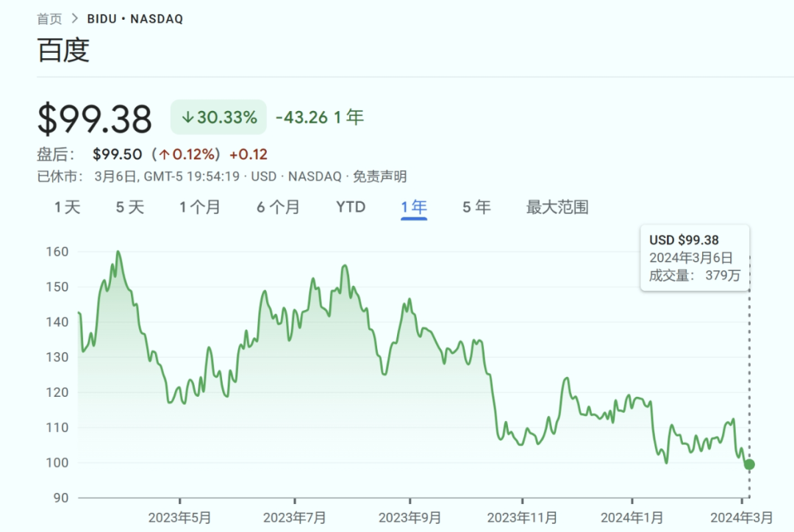The height and width of the screenshot is (532, 794).
Task: Select the 5 天 time range
Action: [x=130, y=207]
